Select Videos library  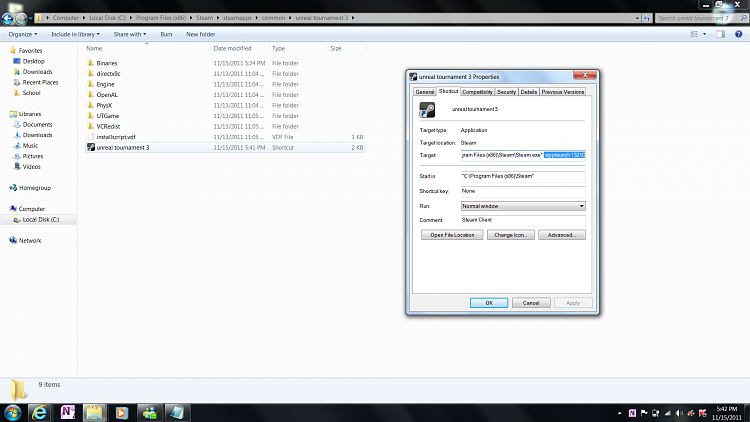32,167
